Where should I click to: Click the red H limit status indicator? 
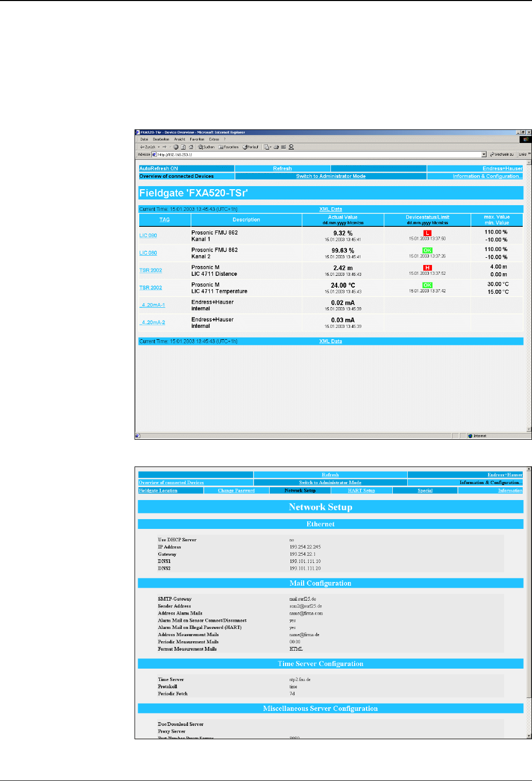pos(427,268)
